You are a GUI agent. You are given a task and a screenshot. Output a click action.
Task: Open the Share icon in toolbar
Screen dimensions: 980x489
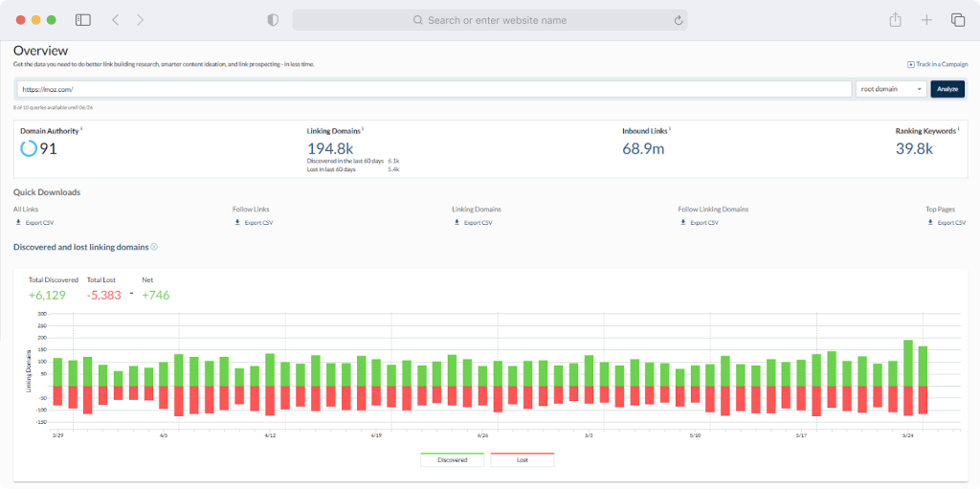[895, 20]
